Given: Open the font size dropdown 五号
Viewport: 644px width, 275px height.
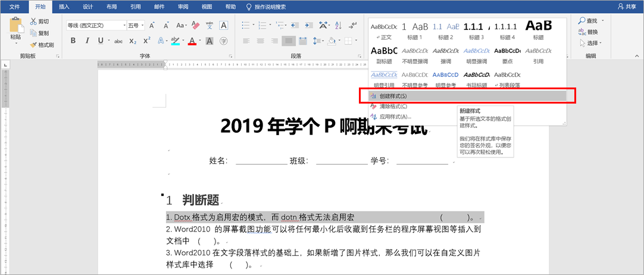Looking at the screenshot, I should 142,26.
